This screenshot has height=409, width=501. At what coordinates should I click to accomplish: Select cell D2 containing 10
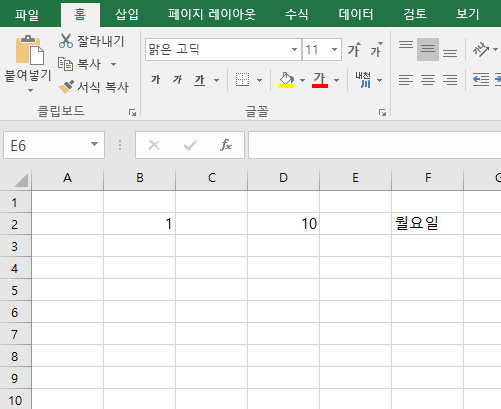coord(284,224)
